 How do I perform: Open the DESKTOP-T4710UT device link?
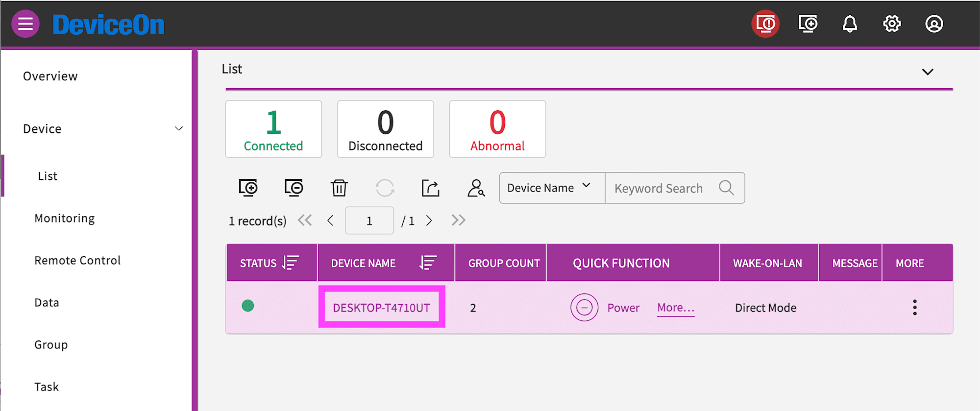[x=381, y=308]
